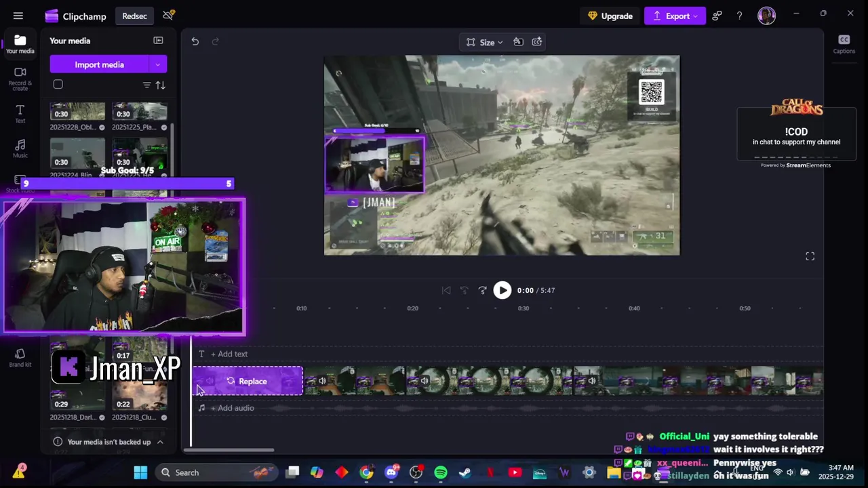Select the 20251218_Clu media thumbnail
Screen dimensions: 868x488
[x=139, y=396]
